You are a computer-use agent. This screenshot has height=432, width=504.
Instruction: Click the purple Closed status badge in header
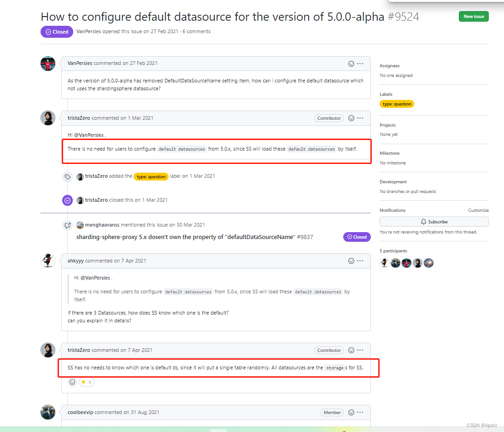pyautogui.click(x=57, y=32)
